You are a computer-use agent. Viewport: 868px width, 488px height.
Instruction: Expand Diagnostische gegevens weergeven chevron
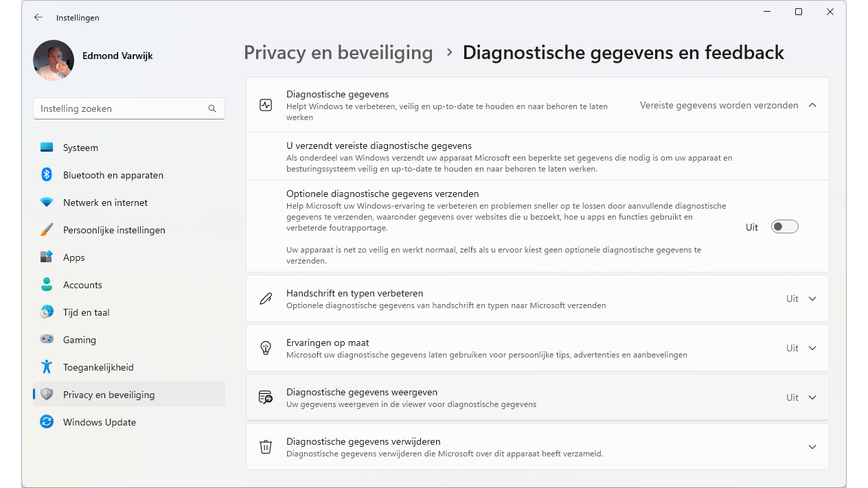pyautogui.click(x=812, y=397)
